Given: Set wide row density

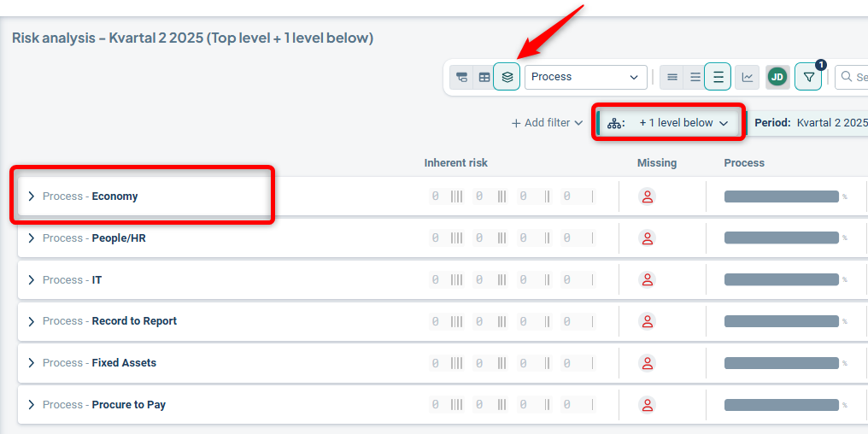Looking at the screenshot, I should coord(718,77).
